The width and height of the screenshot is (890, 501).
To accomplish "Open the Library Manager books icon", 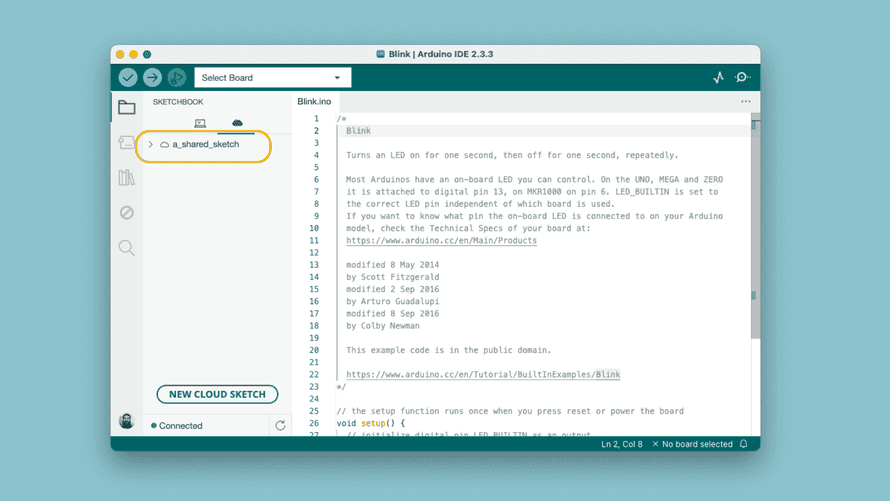I will click(x=127, y=178).
